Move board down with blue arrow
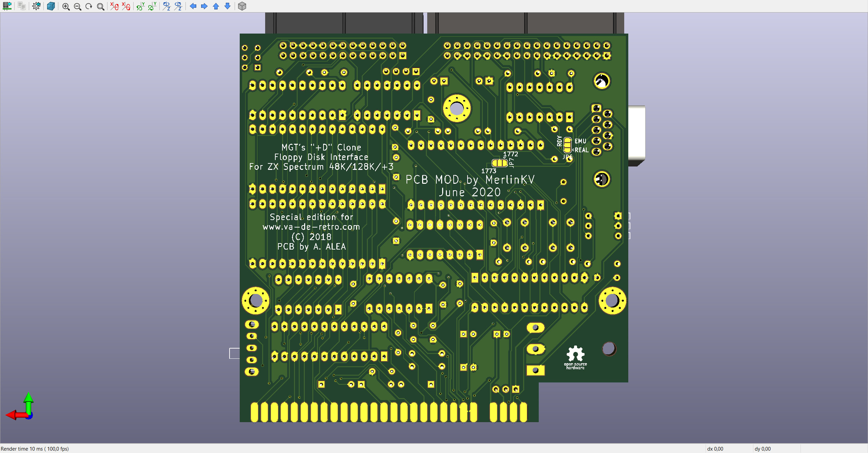The image size is (868, 453). 228,6
